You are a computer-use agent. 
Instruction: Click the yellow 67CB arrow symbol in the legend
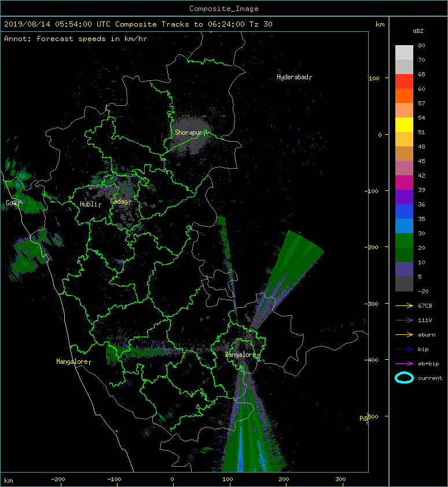404,306
